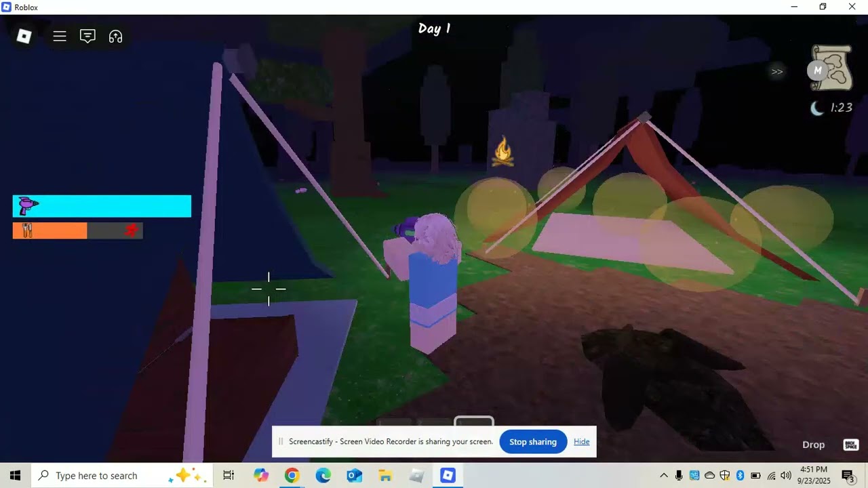Click the taskbar search box

pyautogui.click(x=123, y=475)
